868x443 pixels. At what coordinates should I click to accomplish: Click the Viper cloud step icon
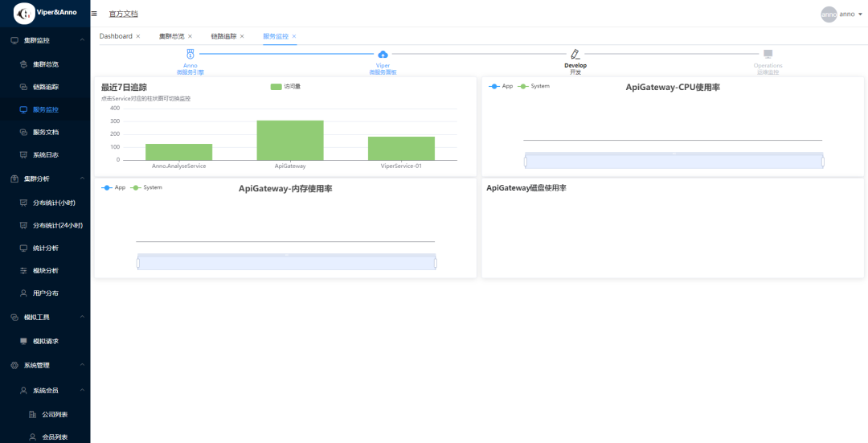tap(383, 54)
